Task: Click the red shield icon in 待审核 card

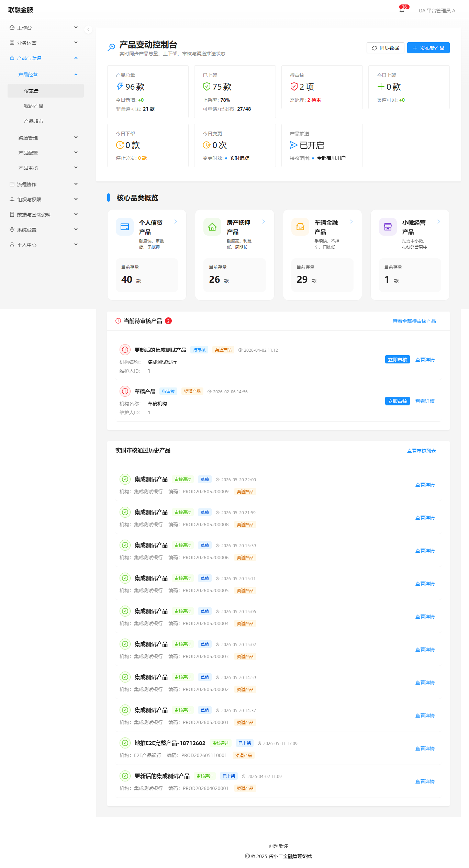Action: pos(294,87)
